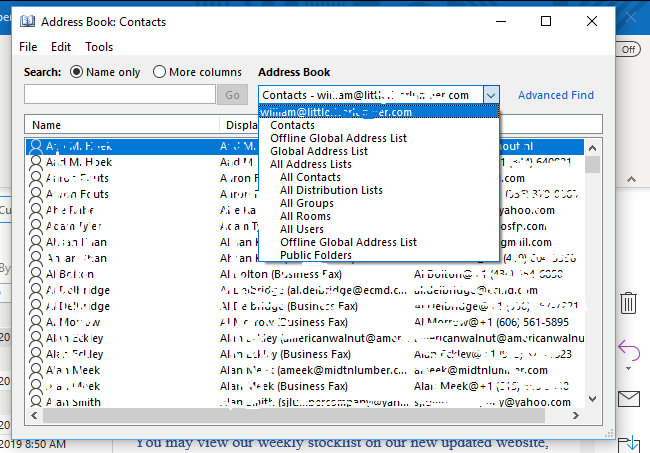Select the More columns radio button
The image size is (650, 453).
pyautogui.click(x=159, y=72)
